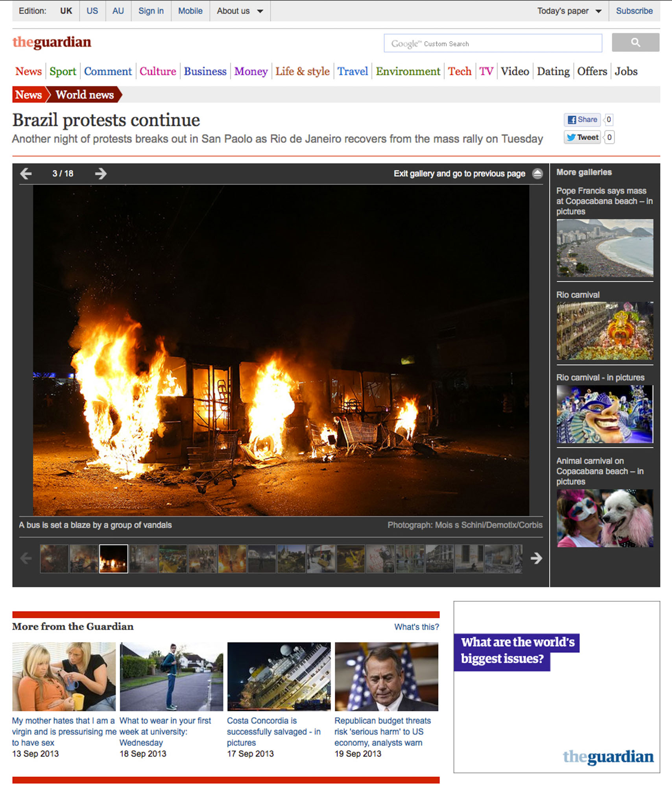The width and height of the screenshot is (672, 787).
Task: Open the Sport section
Action: click(x=63, y=72)
